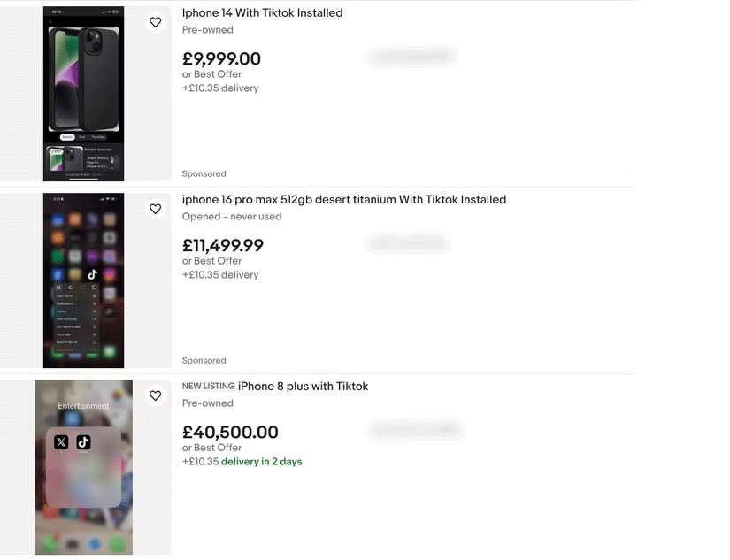Click the green "delivery in 2 days" text
Screen dimensions: 730x560
[261, 462]
